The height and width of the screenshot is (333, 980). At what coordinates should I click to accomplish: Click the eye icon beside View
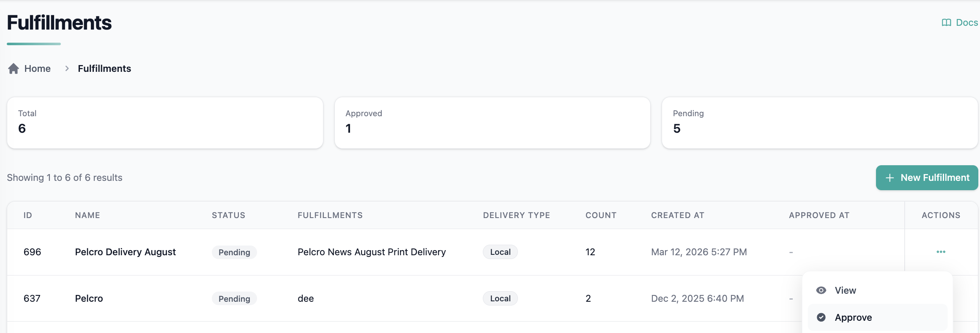tap(821, 290)
